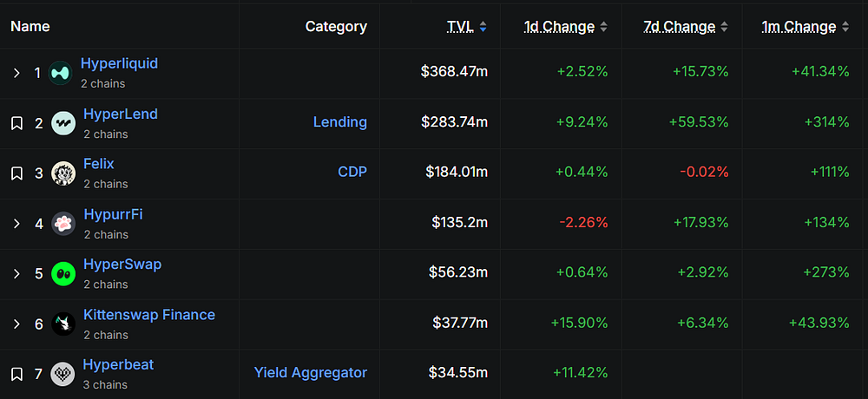The image size is (868, 399).
Task: Toggle bookmark for Hyperbeat
Action: click(17, 375)
